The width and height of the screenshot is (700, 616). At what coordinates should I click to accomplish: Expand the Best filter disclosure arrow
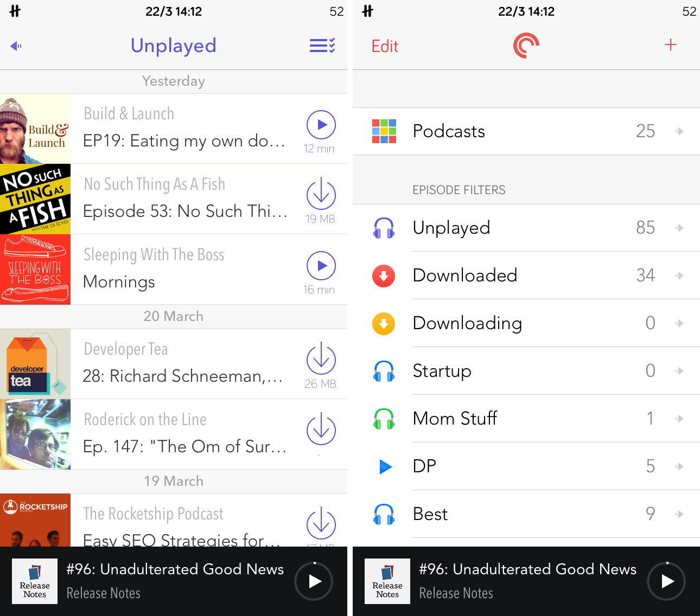tap(679, 514)
